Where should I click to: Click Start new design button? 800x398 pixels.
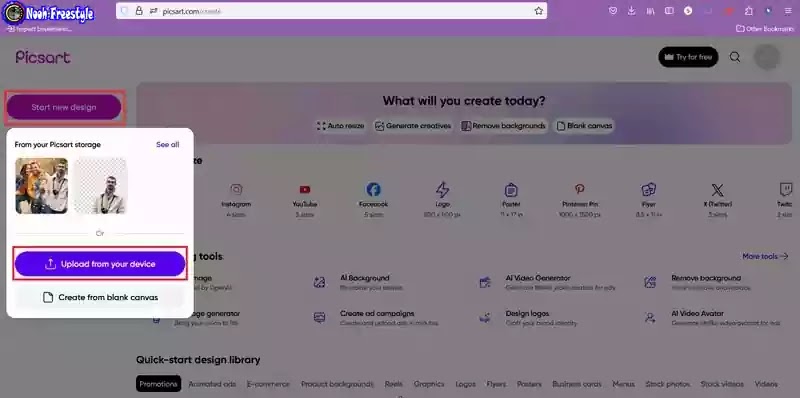click(x=64, y=107)
